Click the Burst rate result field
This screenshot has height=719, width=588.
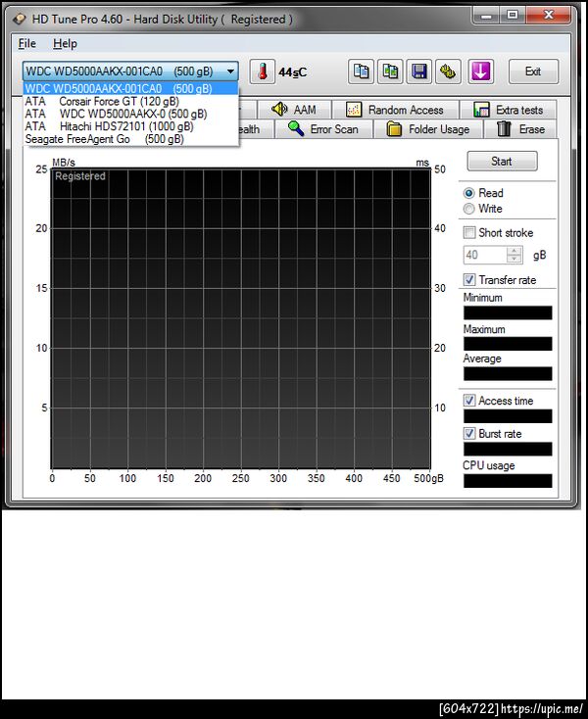tap(508, 449)
